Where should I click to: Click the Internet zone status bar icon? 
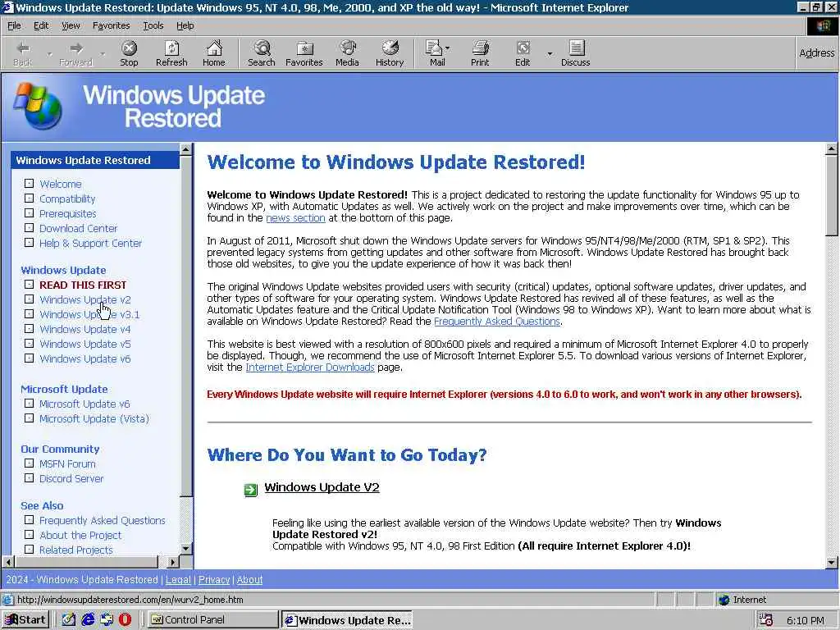724,600
